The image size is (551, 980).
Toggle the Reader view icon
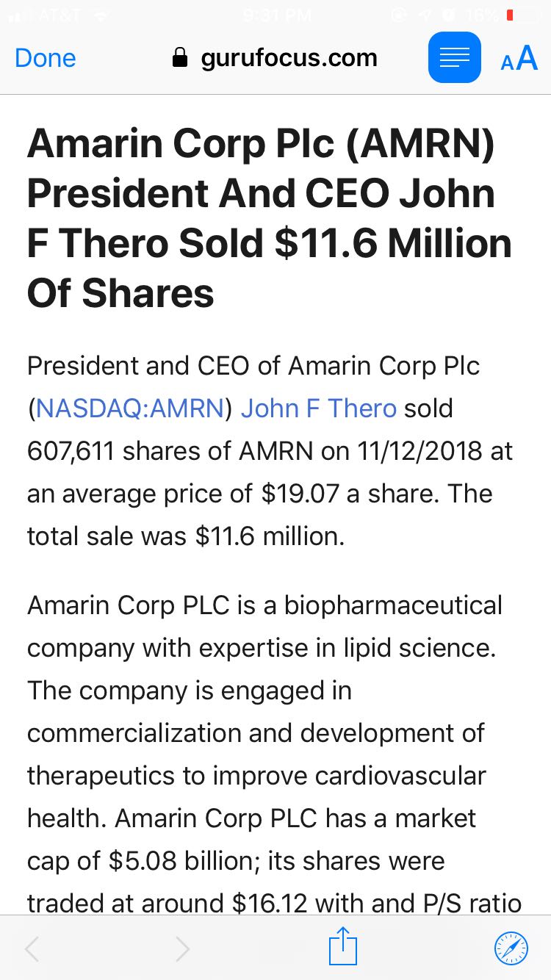[x=454, y=58]
